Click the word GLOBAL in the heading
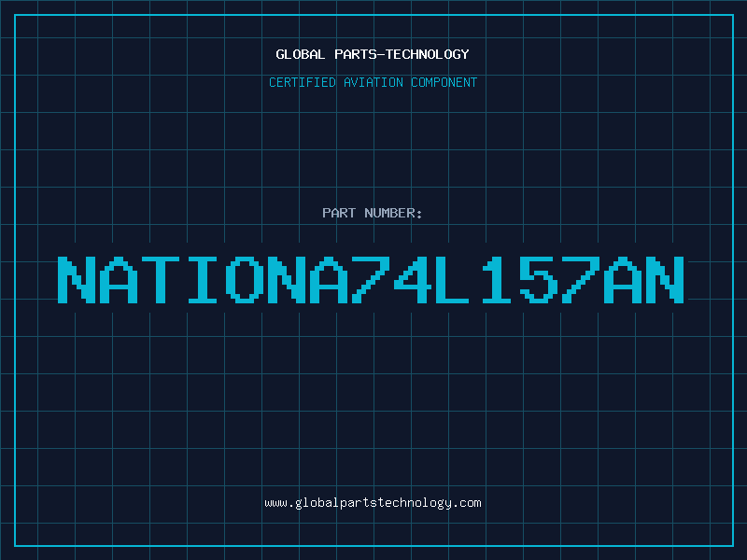The height and width of the screenshot is (560, 747). click(300, 54)
